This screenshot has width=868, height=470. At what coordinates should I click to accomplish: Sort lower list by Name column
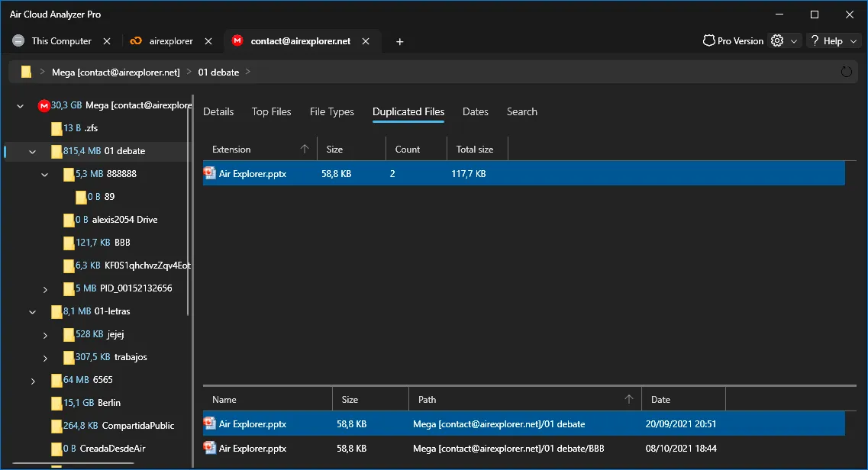267,399
